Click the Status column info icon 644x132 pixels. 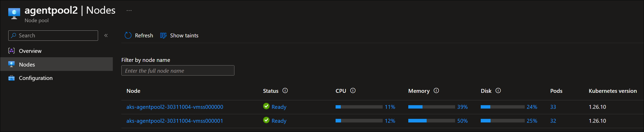click(285, 91)
